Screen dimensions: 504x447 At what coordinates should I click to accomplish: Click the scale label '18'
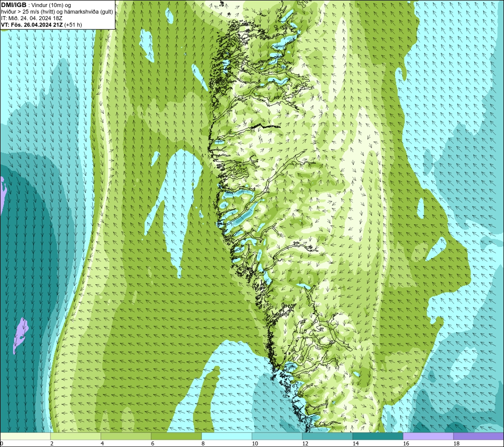[456, 444]
